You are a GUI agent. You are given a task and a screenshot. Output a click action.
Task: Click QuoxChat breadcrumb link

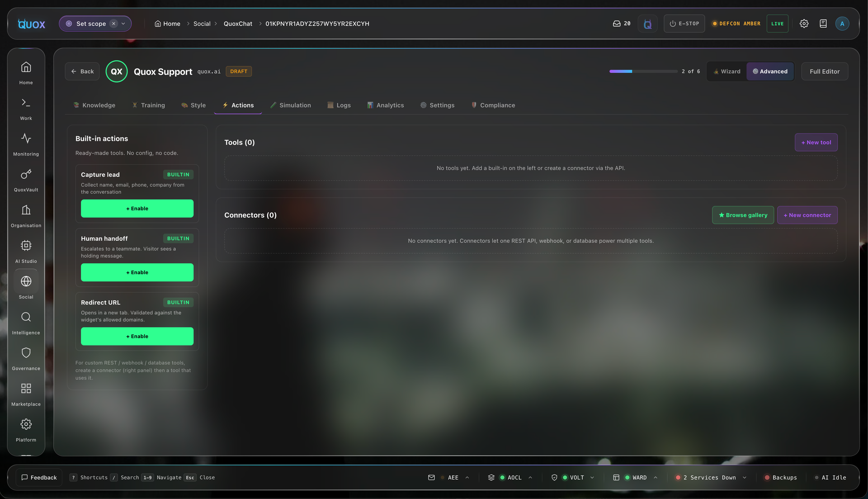coord(238,24)
